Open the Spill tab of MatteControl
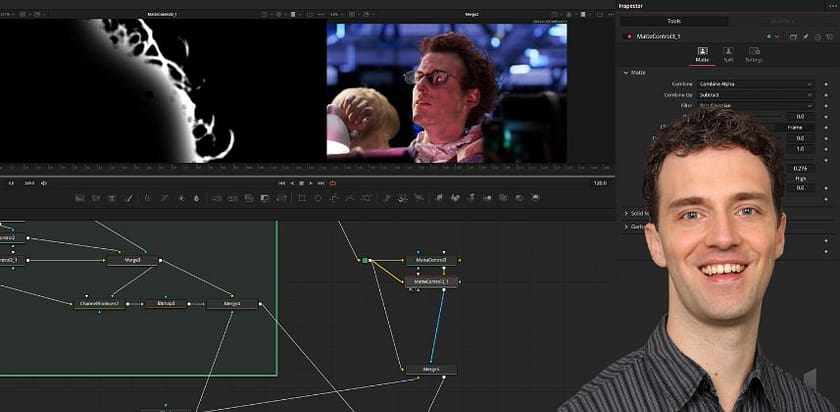This screenshot has width=840, height=412. point(728,55)
